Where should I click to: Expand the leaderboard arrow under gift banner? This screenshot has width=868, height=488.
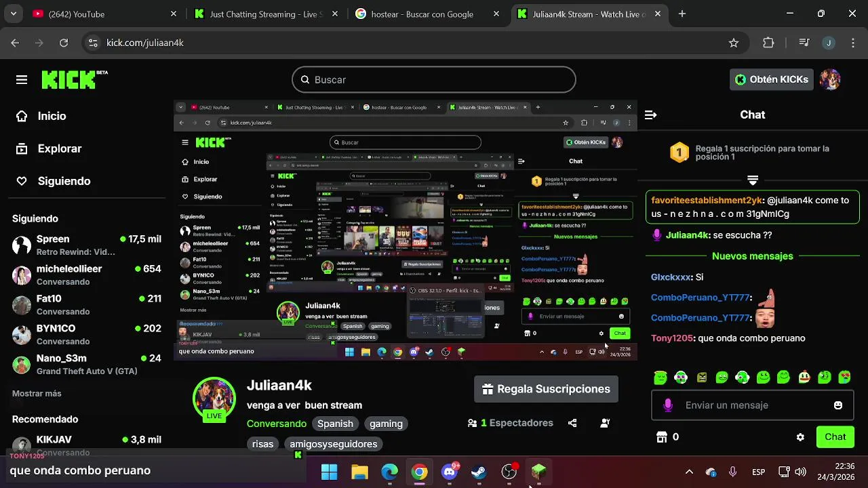tap(753, 180)
